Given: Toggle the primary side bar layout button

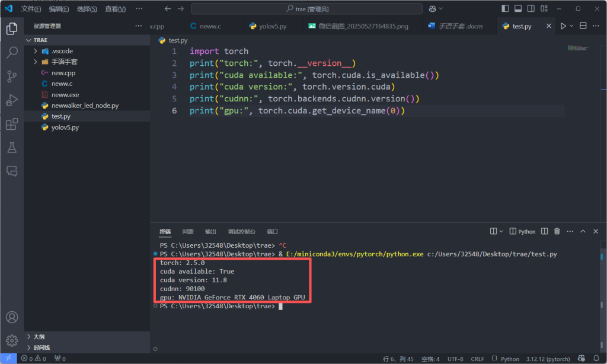Looking at the screenshot, I should pyautogui.click(x=504, y=9).
